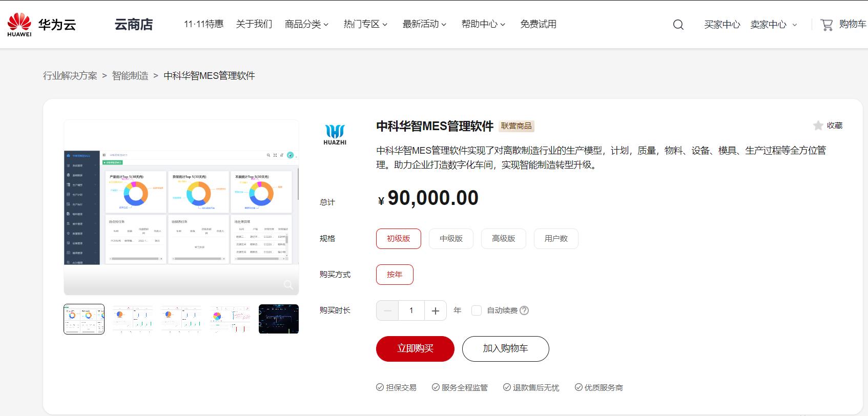Screen dimensions: 868x416
Task: Expand the 商品分类 dropdown menu
Action: 306,24
